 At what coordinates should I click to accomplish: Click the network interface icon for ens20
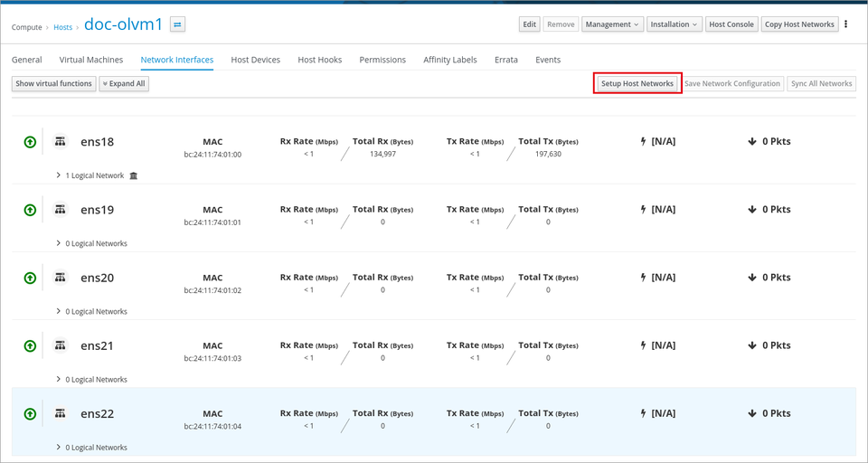[x=61, y=278]
